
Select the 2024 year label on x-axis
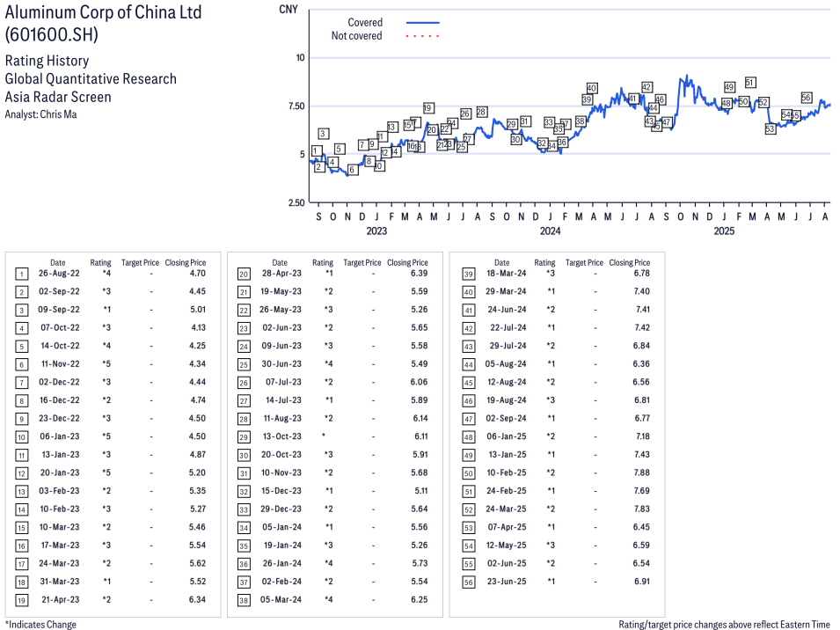click(x=551, y=231)
